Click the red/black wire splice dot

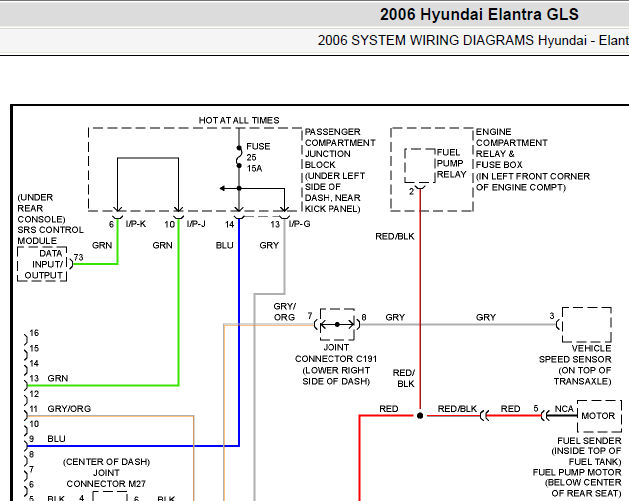click(420, 416)
